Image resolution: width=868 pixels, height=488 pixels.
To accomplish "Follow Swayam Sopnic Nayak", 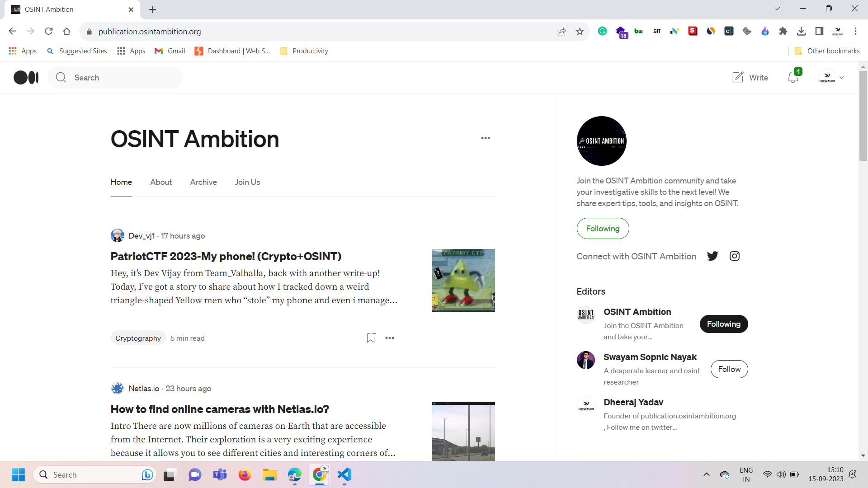I will 729,369.
